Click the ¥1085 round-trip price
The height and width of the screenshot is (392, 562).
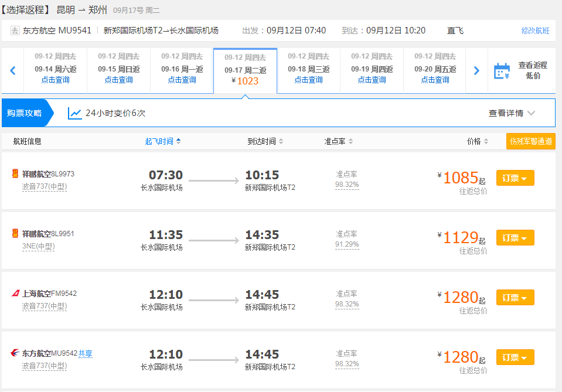coord(461,178)
